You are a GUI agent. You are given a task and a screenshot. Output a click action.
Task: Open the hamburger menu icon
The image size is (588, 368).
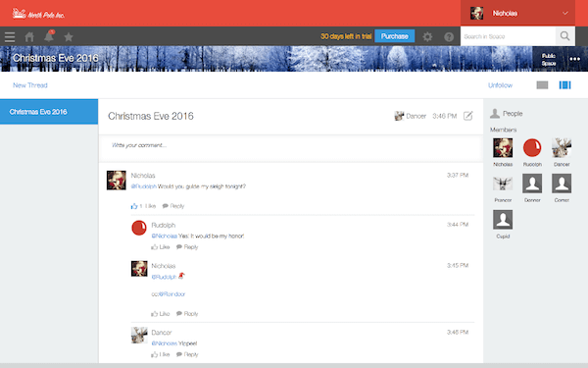(x=10, y=37)
